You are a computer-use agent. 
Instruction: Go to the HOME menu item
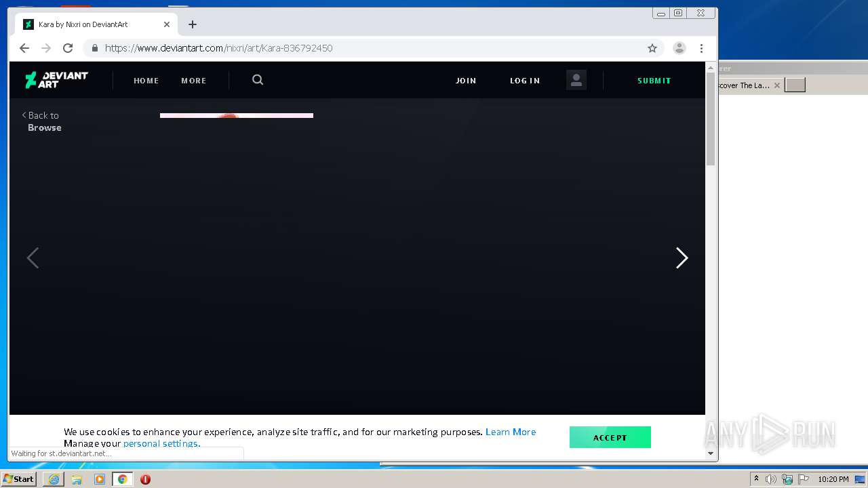pyautogui.click(x=146, y=81)
